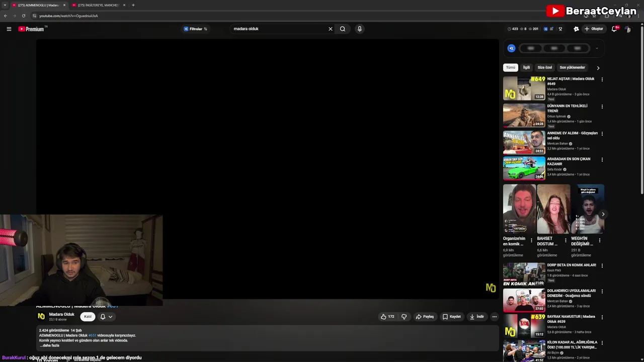This screenshot has width=644, height=362.
Task: Open options for the Organize'nin komik short
Action: (531, 240)
